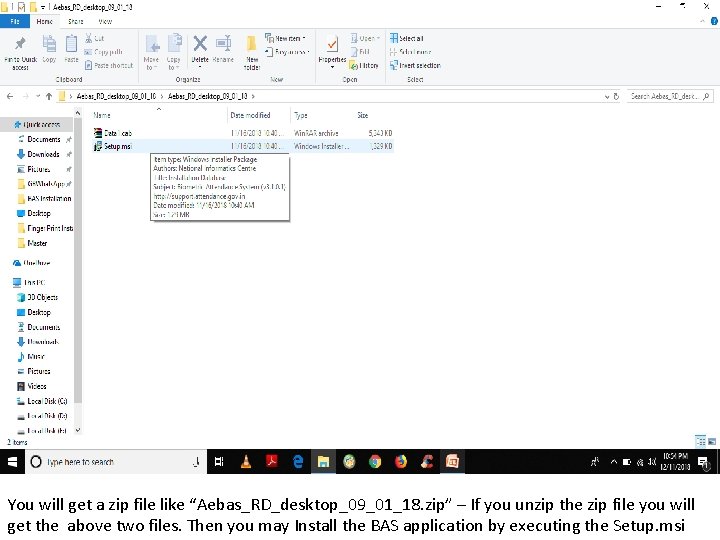Click Invert selection in the ribbon
This screenshot has height=540, width=720.
pos(415,66)
